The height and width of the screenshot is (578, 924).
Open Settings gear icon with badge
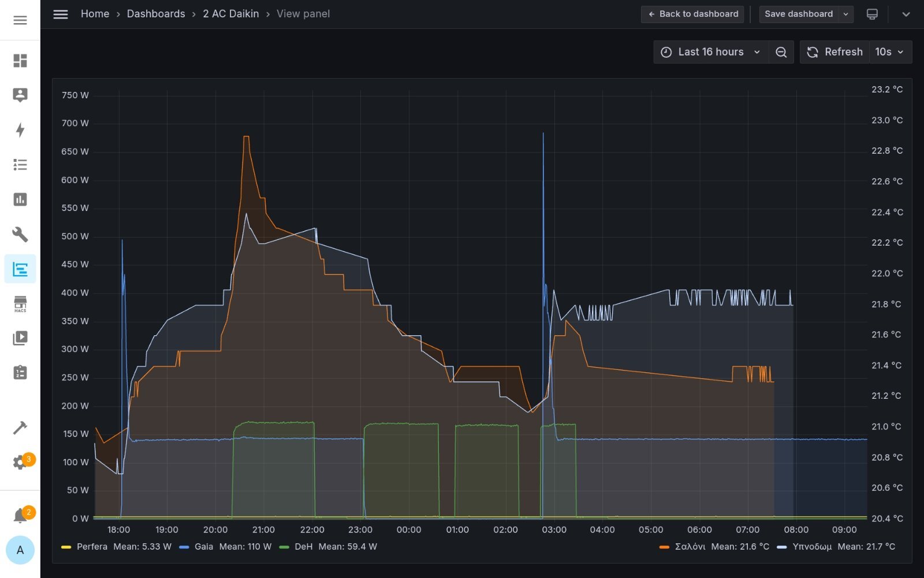tap(20, 462)
